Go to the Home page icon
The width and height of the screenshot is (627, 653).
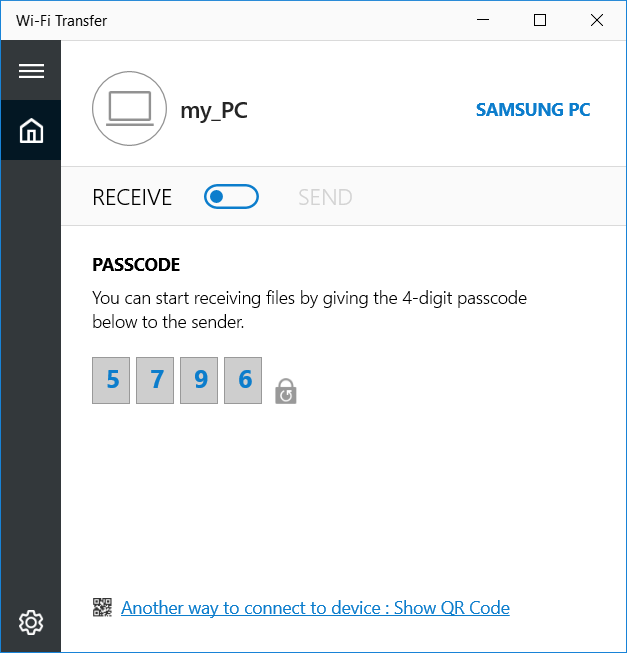coord(31,131)
